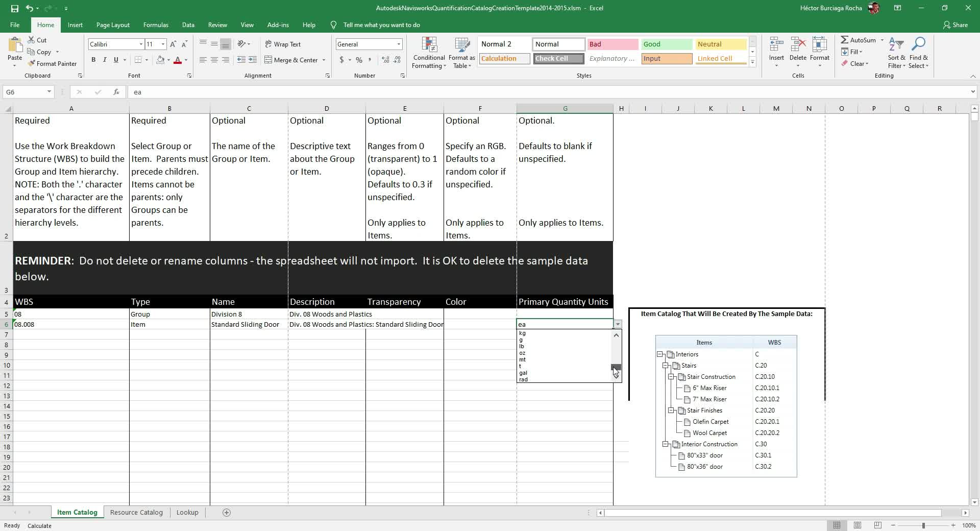Toggle Italic formatting
The image size is (980, 531).
tap(105, 60)
